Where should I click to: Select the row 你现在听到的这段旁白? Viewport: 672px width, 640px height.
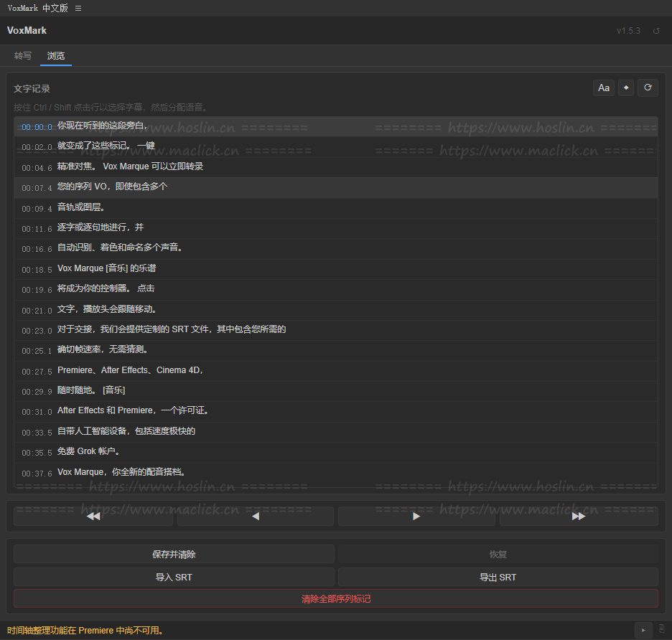tap(336, 126)
